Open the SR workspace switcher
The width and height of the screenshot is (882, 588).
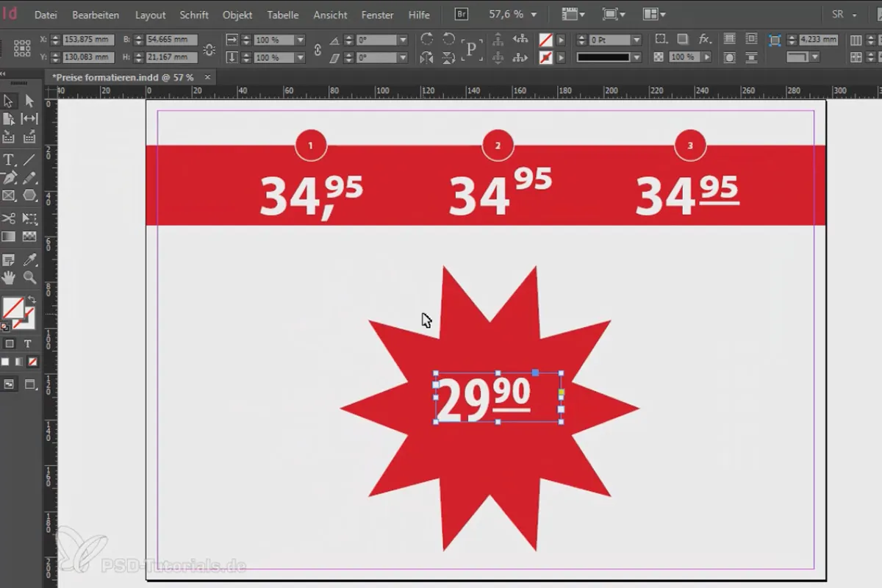(845, 14)
